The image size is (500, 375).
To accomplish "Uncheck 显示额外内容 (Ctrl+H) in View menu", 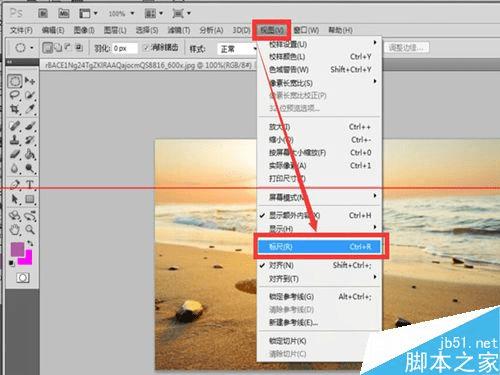I will click(x=293, y=216).
